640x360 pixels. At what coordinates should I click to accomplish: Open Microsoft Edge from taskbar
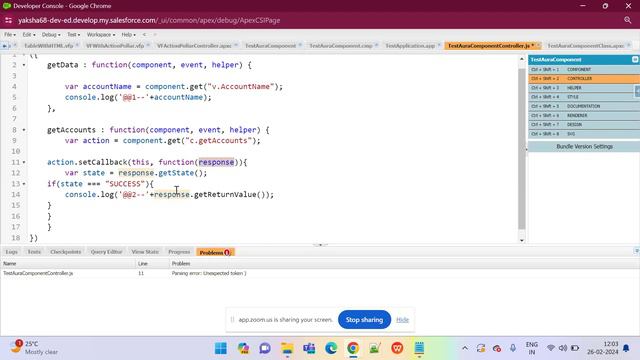[331, 348]
